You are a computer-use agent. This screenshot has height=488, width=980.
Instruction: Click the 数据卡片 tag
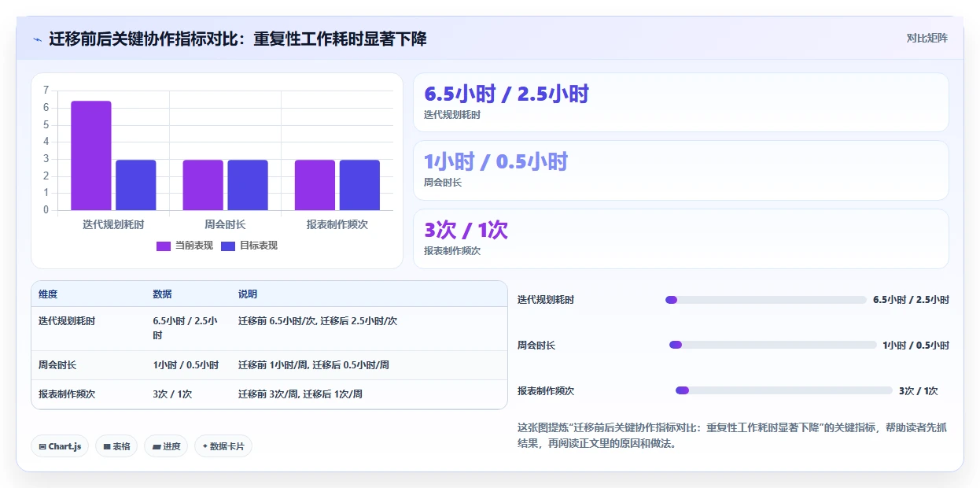point(223,446)
